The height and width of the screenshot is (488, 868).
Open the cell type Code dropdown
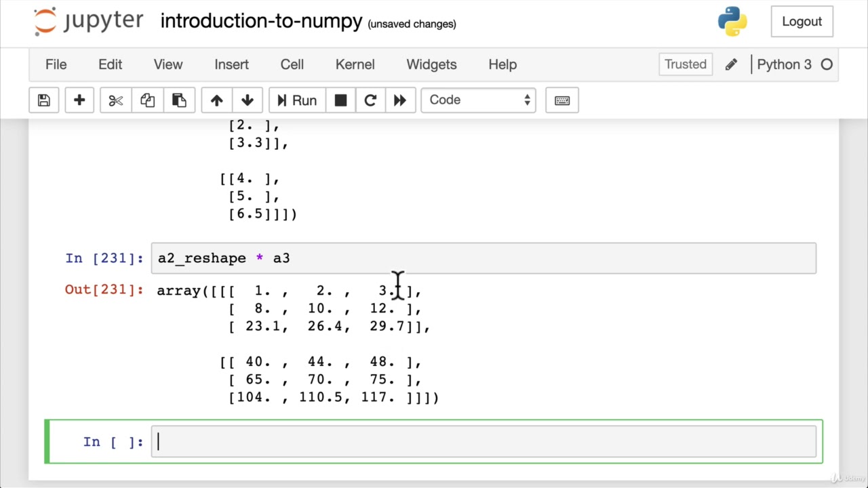478,100
